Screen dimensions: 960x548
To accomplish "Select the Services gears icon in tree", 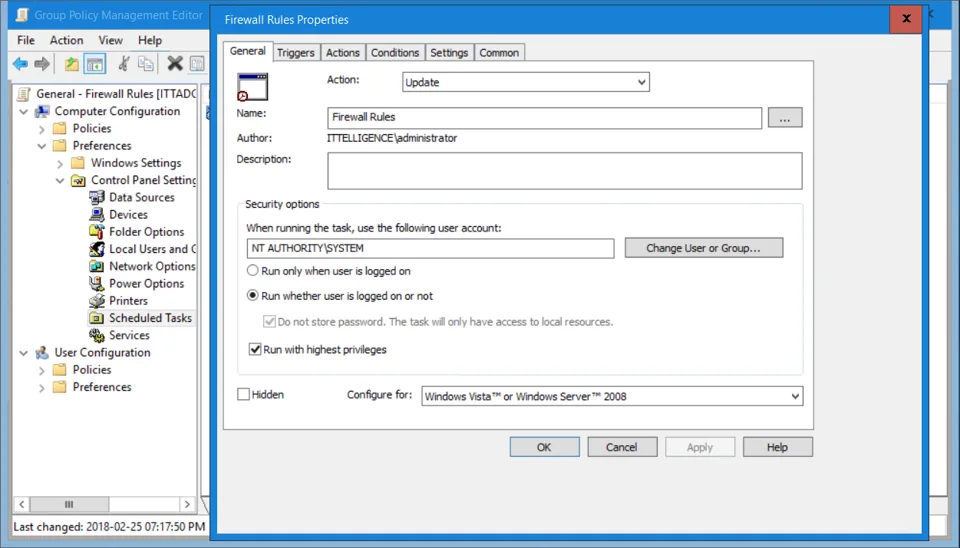I will point(97,335).
